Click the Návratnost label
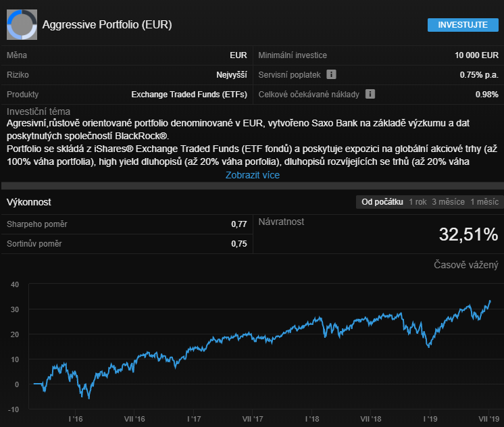The image size is (504, 427). (281, 222)
